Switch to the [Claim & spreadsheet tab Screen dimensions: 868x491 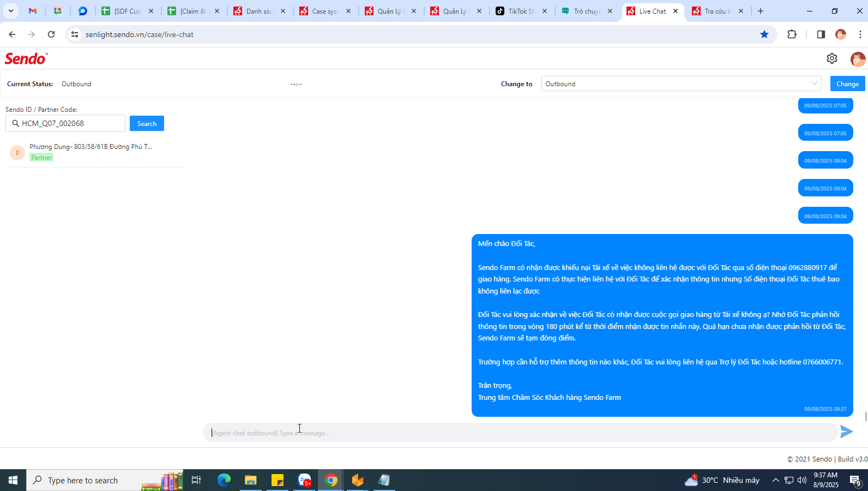(193, 11)
